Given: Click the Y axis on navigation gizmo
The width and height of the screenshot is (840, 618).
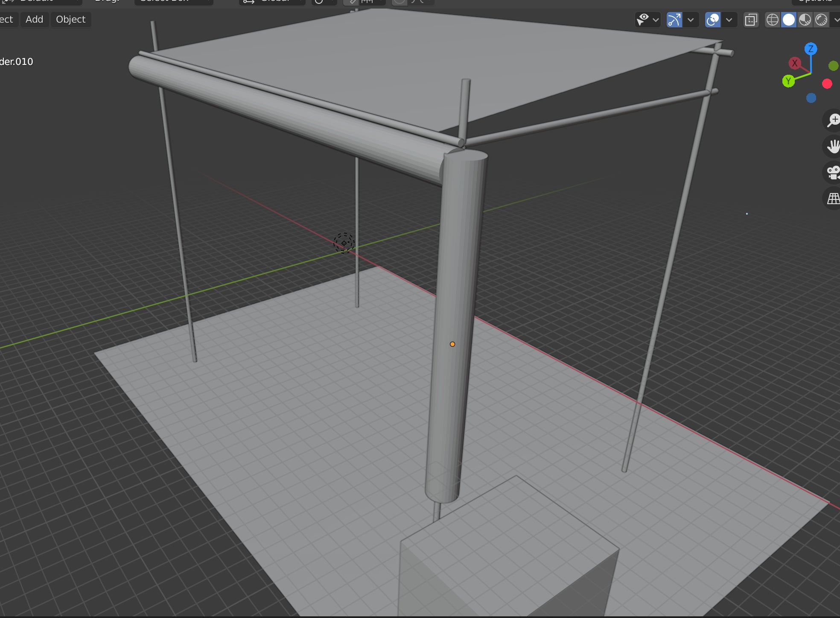Looking at the screenshot, I should coord(788,81).
